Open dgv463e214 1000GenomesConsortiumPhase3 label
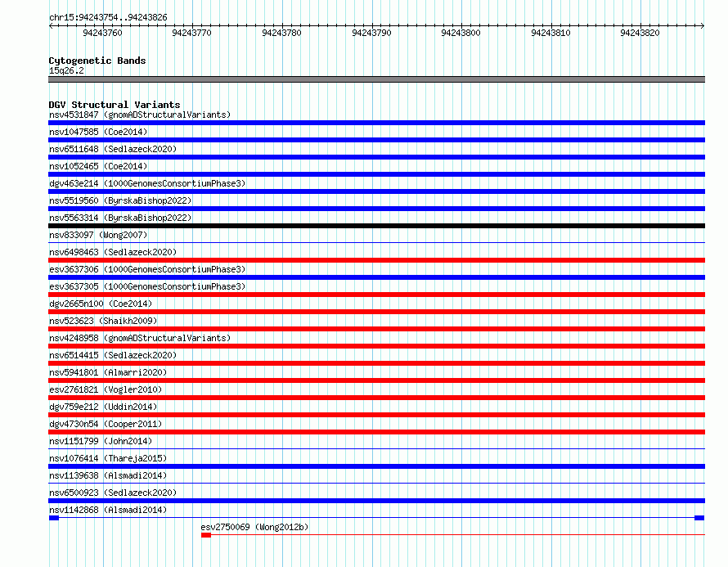The width and height of the screenshot is (728, 567). pyautogui.click(x=147, y=183)
